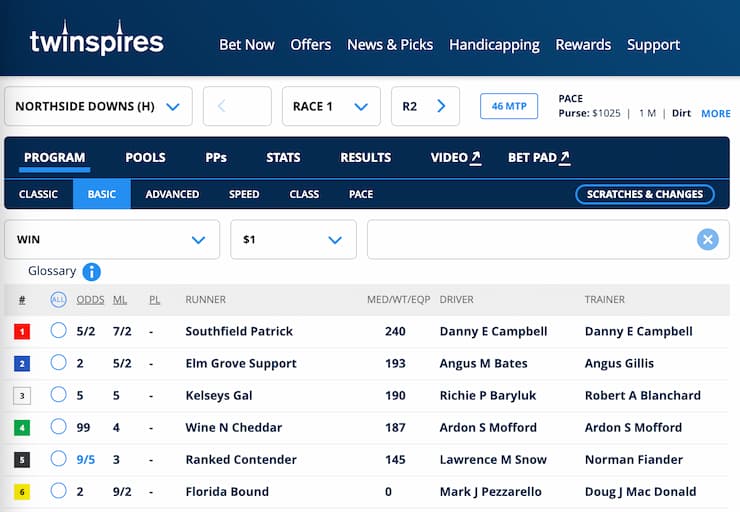Select Southfield Patrick radio button
This screenshot has width=740, height=512.
(59, 330)
